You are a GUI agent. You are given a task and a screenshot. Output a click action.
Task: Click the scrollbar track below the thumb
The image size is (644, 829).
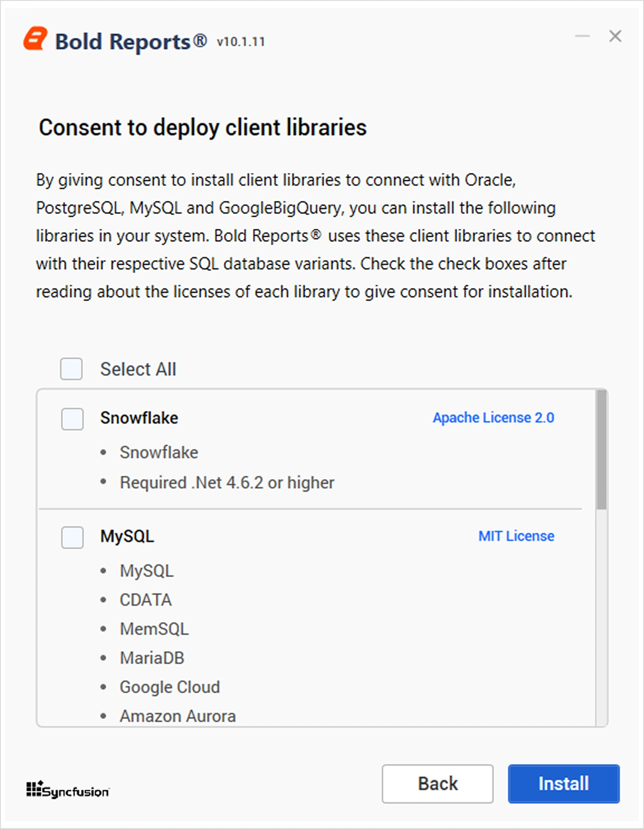(x=601, y=616)
